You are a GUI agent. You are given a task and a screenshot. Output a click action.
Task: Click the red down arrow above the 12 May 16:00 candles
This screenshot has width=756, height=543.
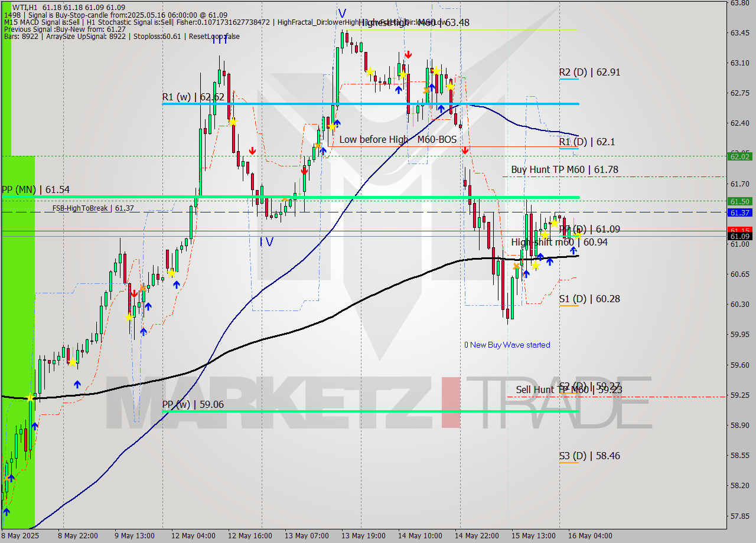tap(252, 151)
